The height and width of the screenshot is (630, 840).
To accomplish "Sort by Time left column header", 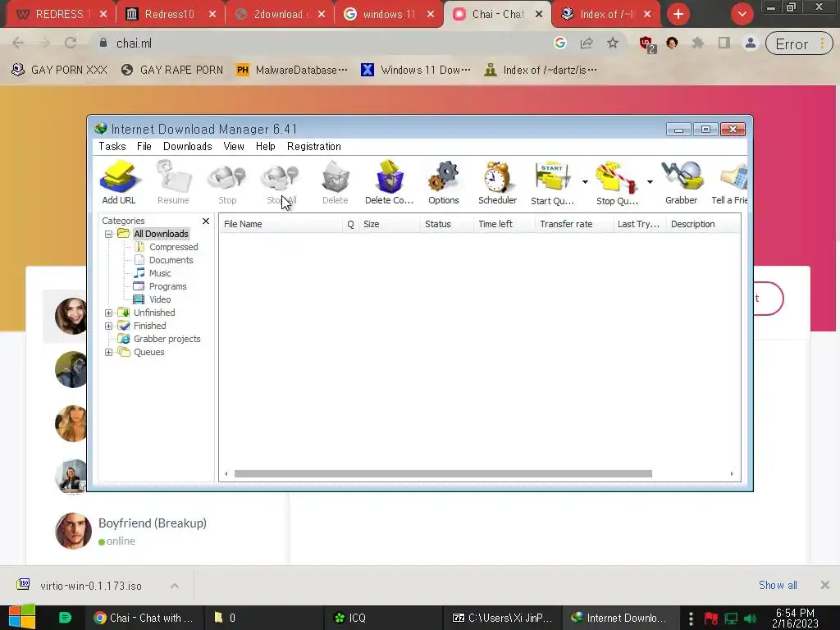I will pos(504,224).
